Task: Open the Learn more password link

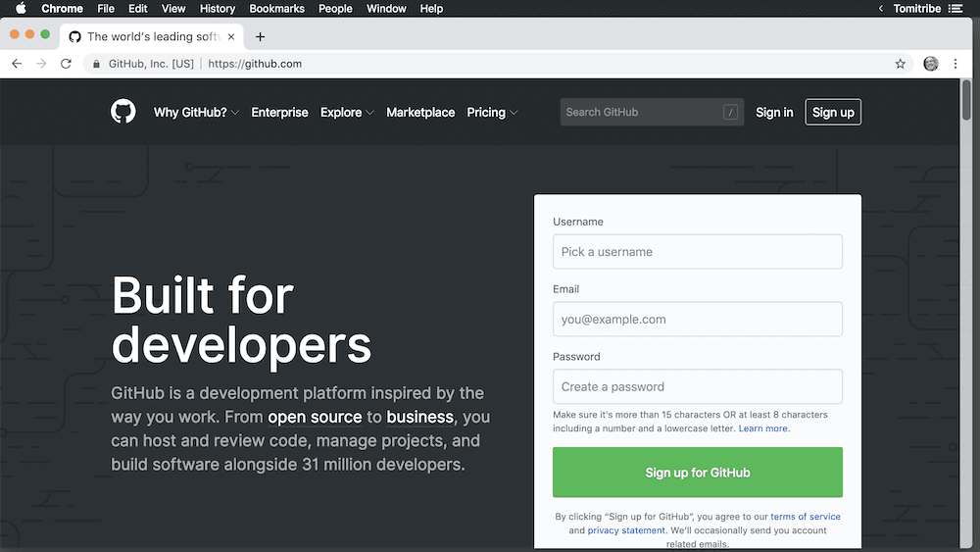Action: [x=763, y=428]
